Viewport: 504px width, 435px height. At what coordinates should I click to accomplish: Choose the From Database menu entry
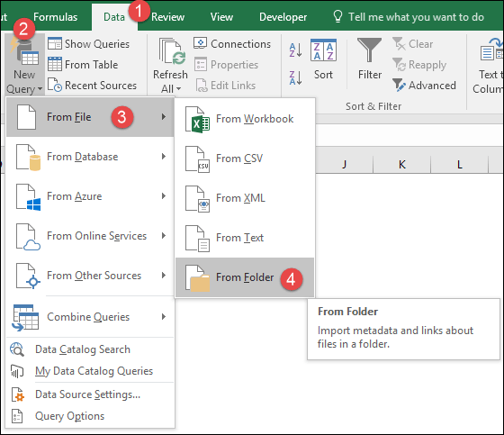tap(90, 157)
